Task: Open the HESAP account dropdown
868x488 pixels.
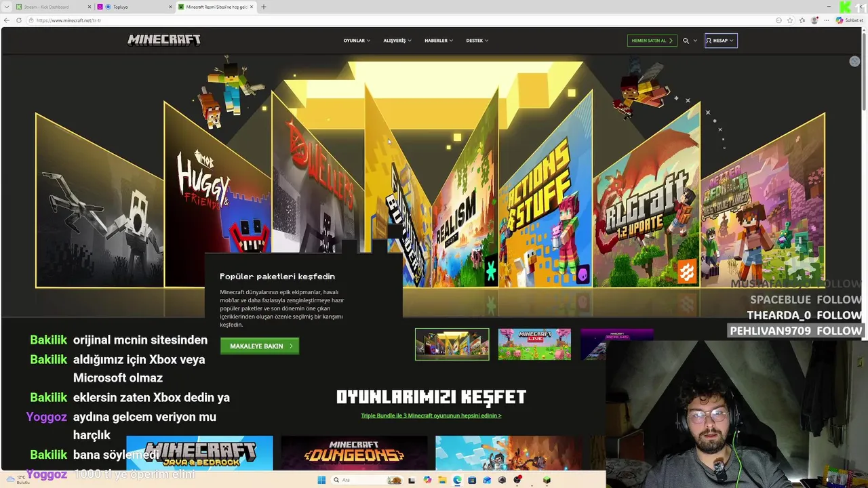Action: [x=721, y=41]
